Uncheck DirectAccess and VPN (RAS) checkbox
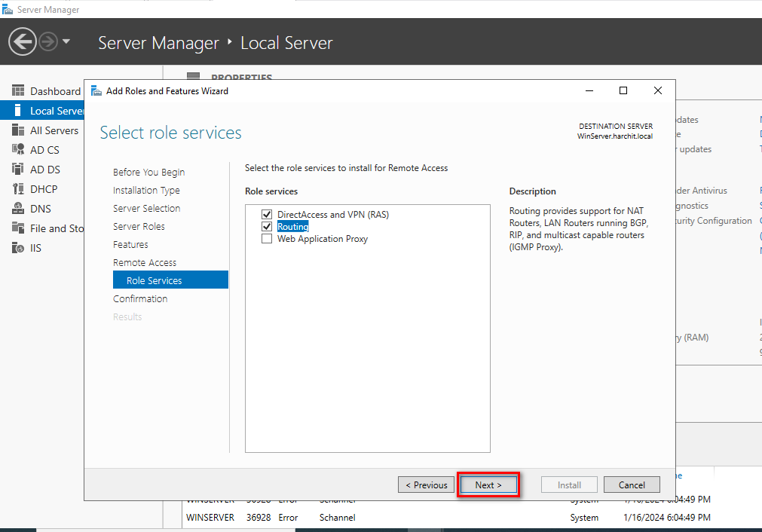762x532 pixels. (266, 215)
